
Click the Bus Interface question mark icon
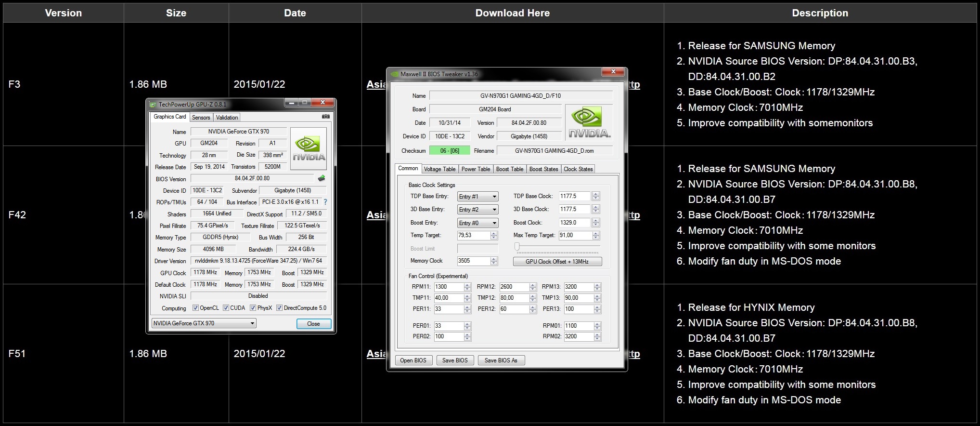[x=325, y=202]
